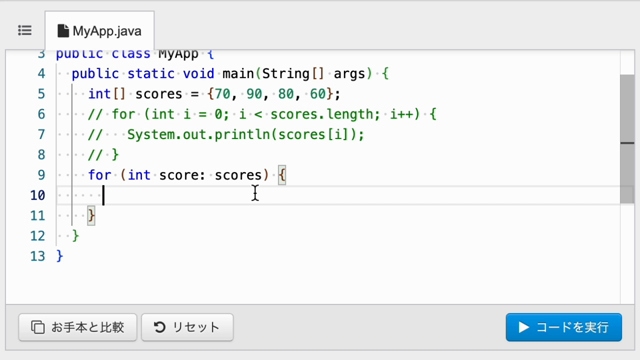The width and height of the screenshot is (640, 360).
Task: Click the word scores on line 5
Action: tap(159, 94)
